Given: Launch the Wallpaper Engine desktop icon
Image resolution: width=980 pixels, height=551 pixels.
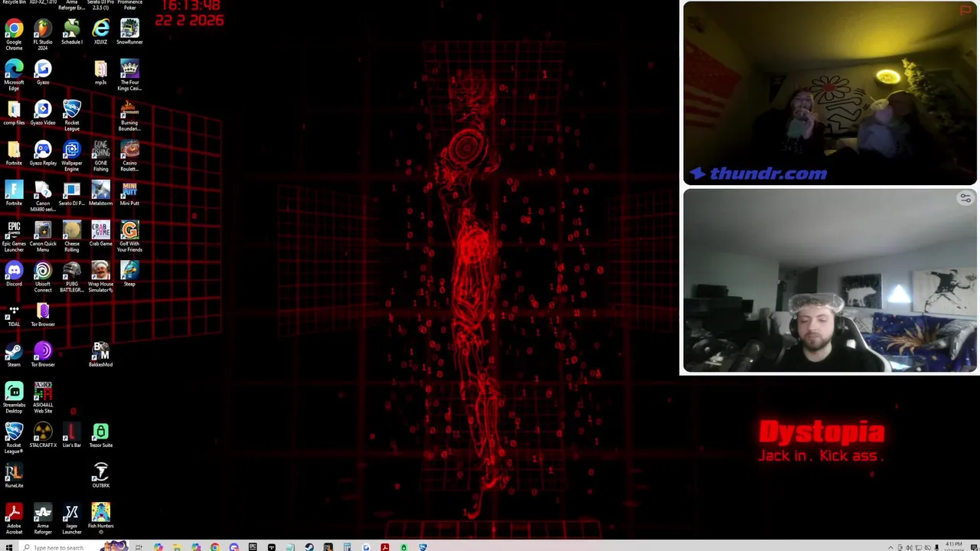Looking at the screenshot, I should click(x=72, y=156).
